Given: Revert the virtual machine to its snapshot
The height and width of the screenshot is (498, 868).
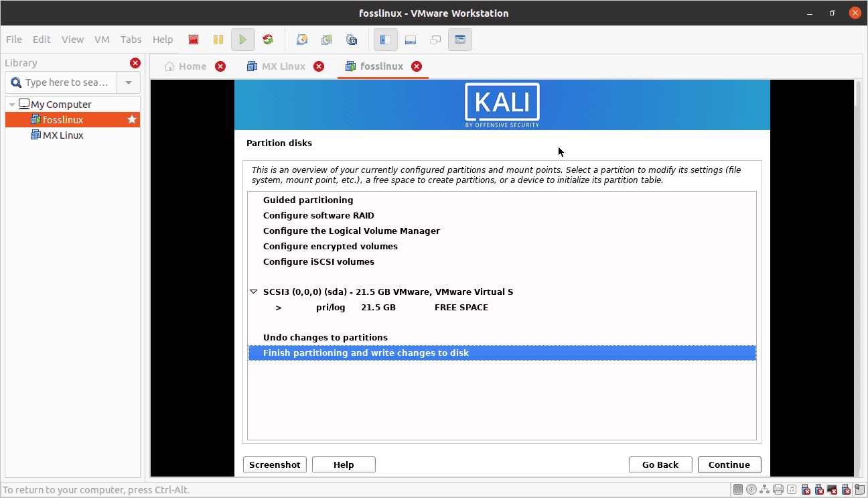Looking at the screenshot, I should (x=327, y=40).
